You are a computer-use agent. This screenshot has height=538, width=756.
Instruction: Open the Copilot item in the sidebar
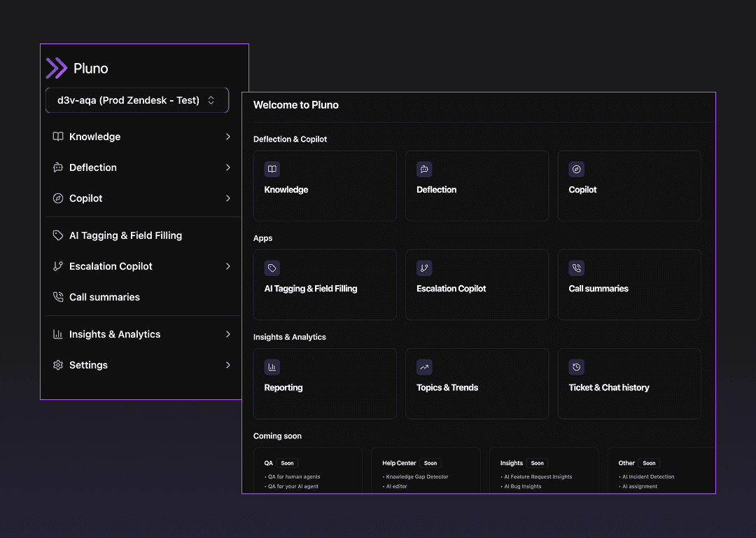[x=86, y=198]
